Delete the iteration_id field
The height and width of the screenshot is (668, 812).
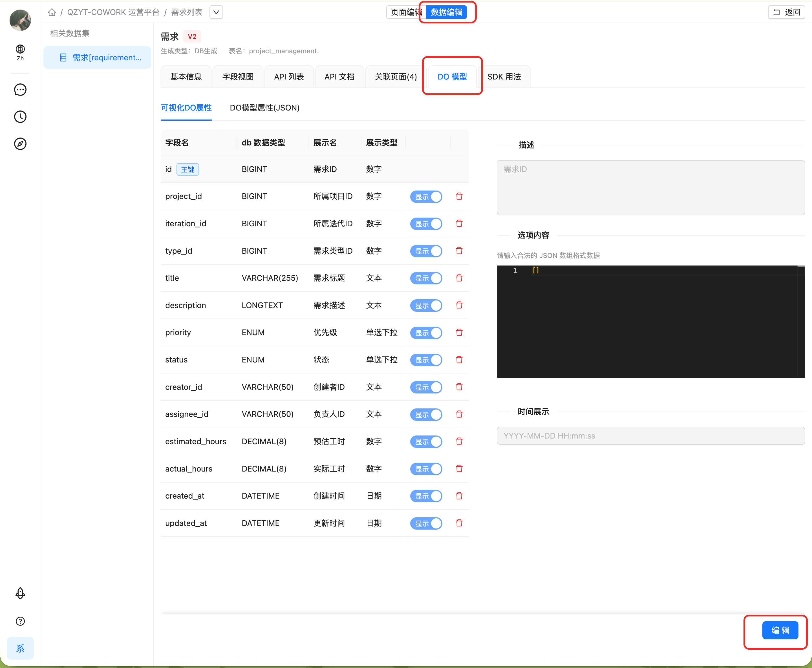click(x=459, y=223)
